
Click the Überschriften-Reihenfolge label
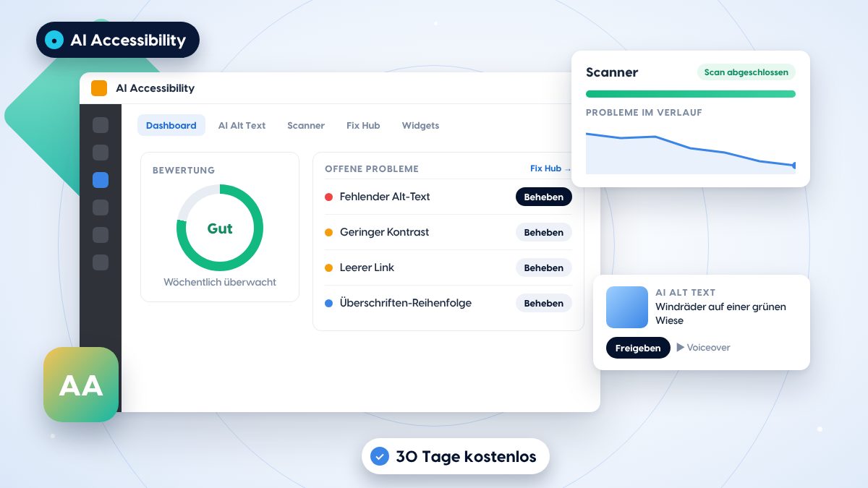[x=406, y=303]
